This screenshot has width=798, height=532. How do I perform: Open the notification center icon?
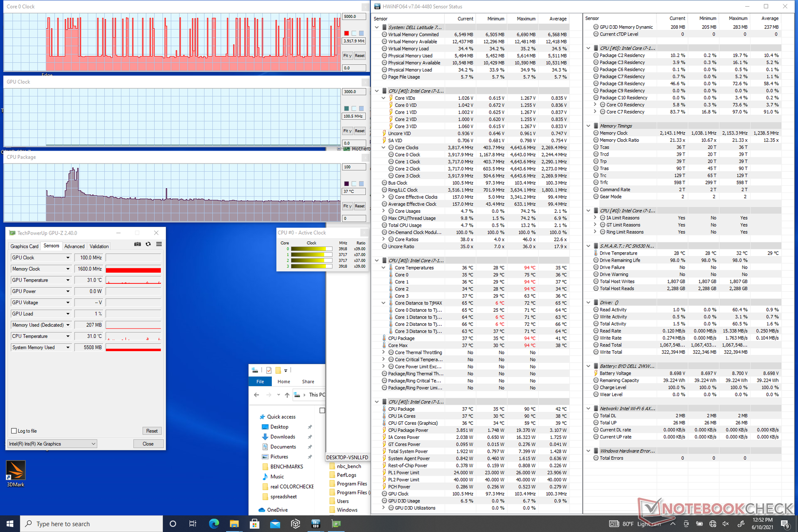coord(785,524)
